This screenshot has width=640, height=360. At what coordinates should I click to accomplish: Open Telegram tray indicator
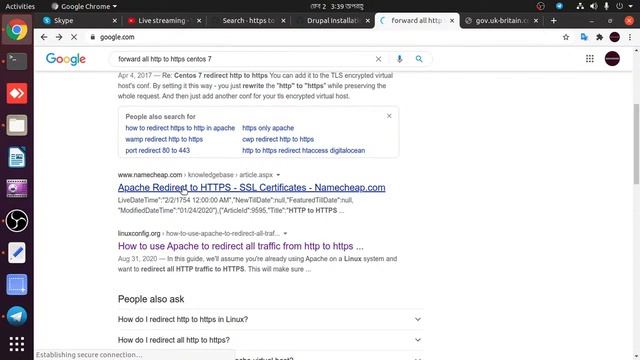[559, 6]
